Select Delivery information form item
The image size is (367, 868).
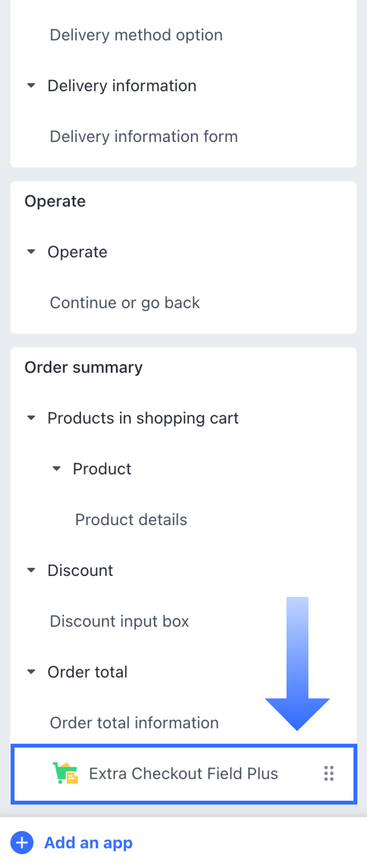[x=144, y=137]
